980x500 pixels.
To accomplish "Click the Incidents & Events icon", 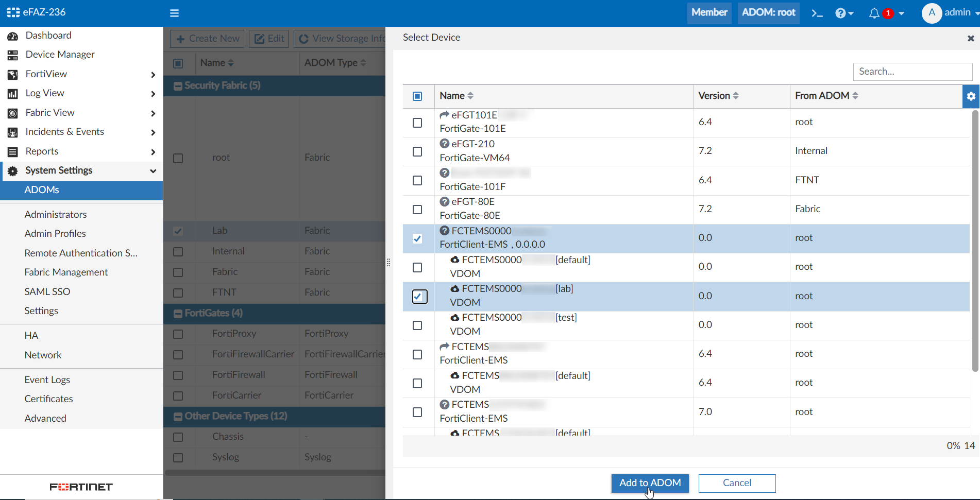I will click(x=12, y=132).
